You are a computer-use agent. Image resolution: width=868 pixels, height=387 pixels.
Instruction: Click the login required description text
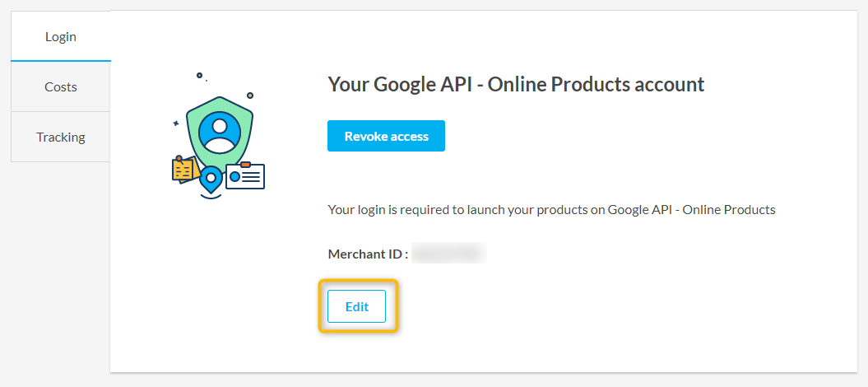[x=551, y=209]
